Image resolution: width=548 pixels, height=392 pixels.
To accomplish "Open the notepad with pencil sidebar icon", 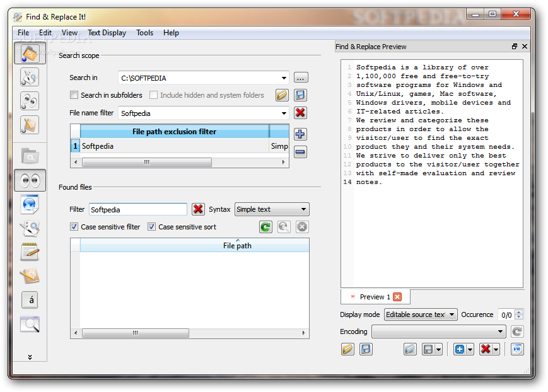I will tap(30, 252).
